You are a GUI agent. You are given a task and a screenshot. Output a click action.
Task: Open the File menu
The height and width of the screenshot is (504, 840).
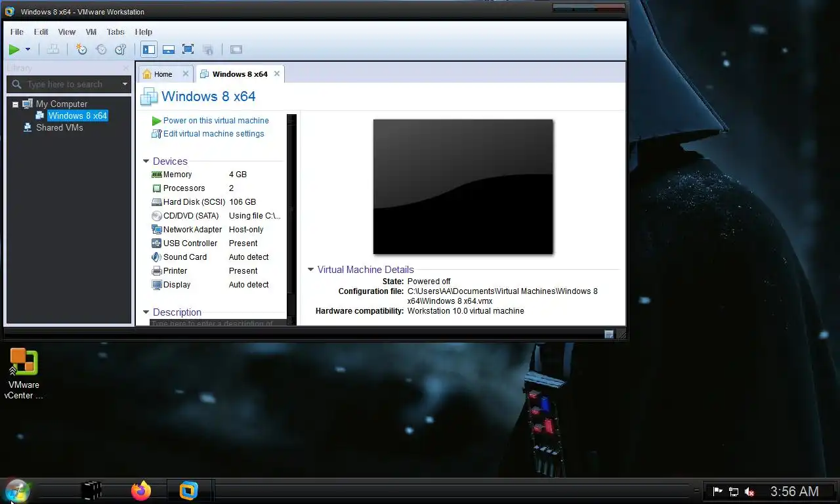17,31
